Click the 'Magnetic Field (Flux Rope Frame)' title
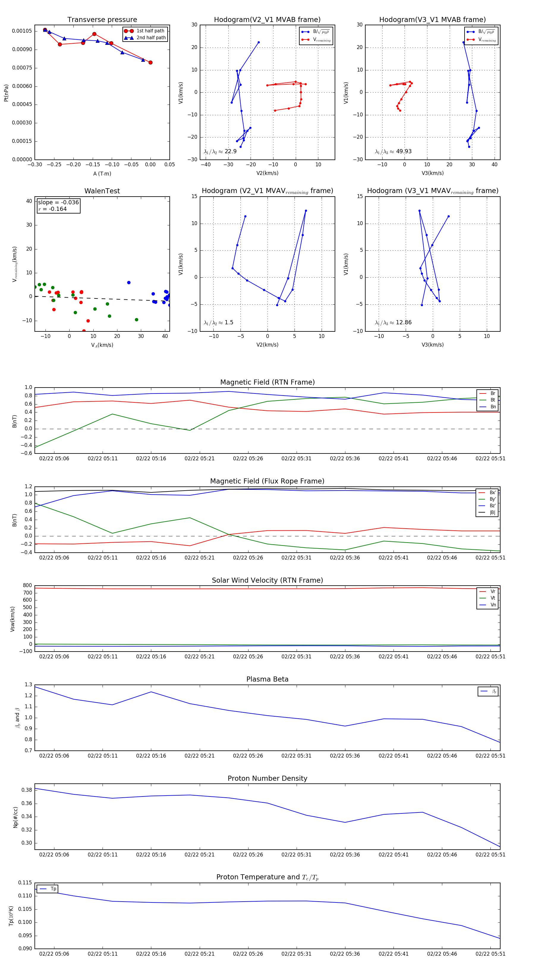Image resolution: width=535 pixels, height=980 pixels. point(267,481)
